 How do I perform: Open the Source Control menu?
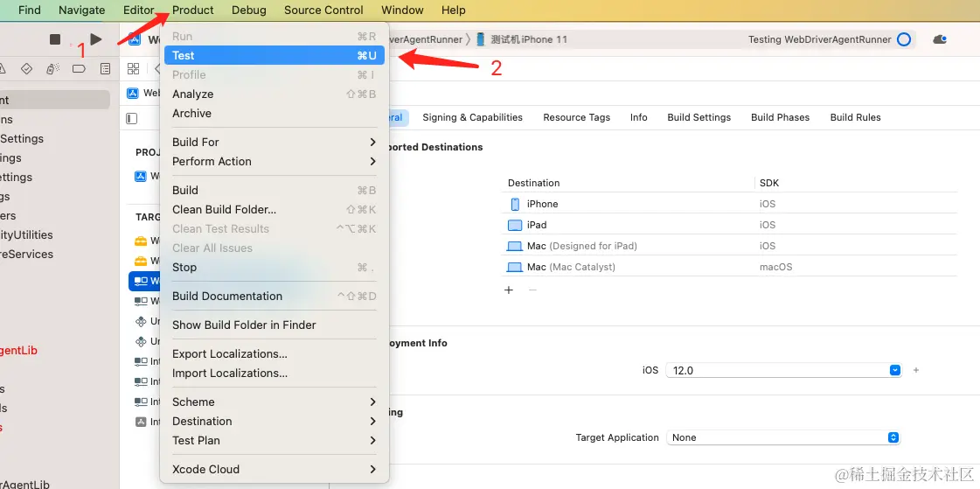point(323,10)
